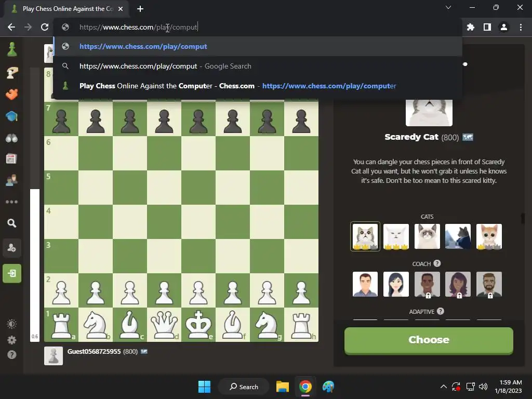The image size is (532, 399).
Task: Open the volume speaker tray icon
Action: tap(483, 387)
